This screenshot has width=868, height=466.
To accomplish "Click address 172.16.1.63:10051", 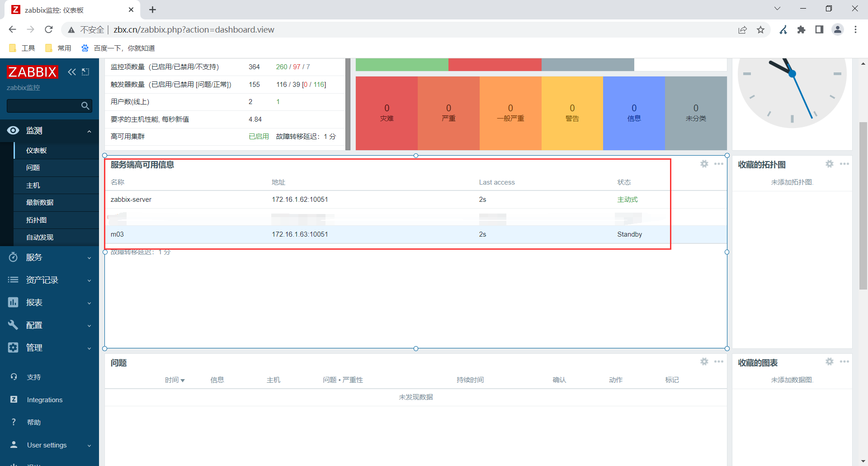I will tap(300, 234).
